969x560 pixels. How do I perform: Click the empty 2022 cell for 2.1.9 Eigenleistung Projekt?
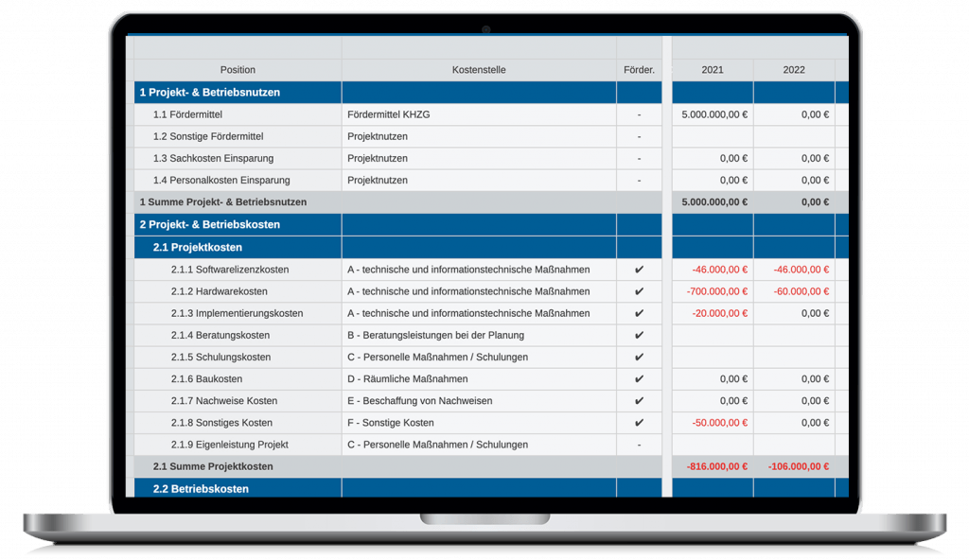pyautogui.click(x=794, y=445)
